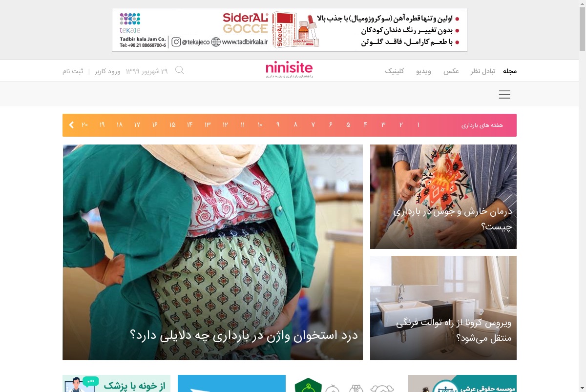586x392 pixels.
Task: Select pregnancy week ۱۰
Action: coord(260,125)
